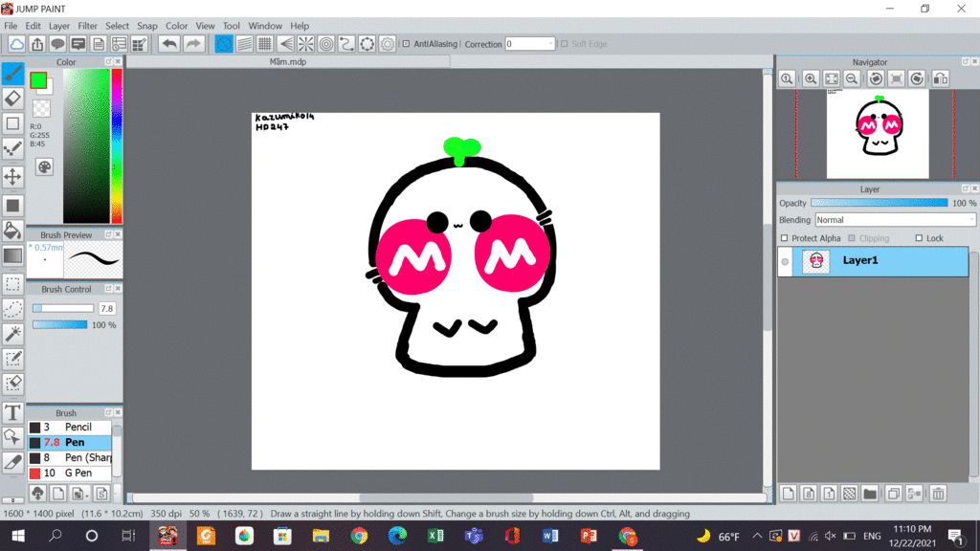Open the add brush from file dropdown
This screenshot has height=551, width=980.
(78, 494)
